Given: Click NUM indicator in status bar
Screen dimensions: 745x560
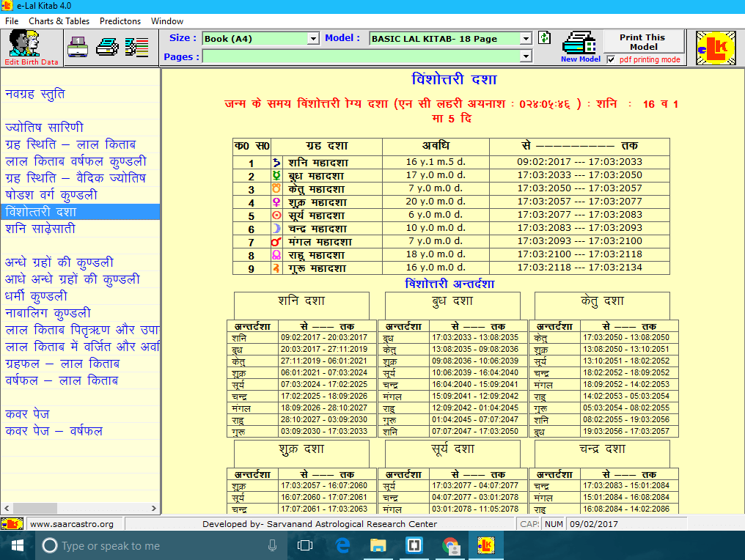Looking at the screenshot, I should (x=554, y=524).
